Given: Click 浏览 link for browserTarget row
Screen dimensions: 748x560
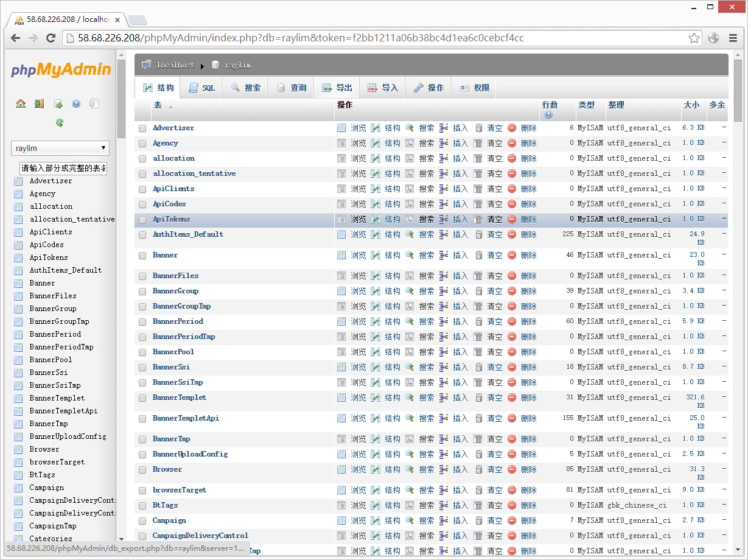Looking at the screenshot, I should click(358, 490).
